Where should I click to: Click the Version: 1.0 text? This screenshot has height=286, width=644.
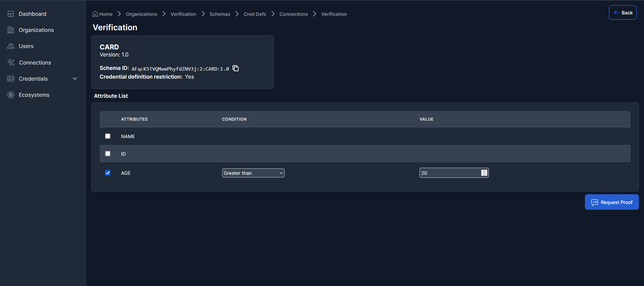tap(114, 55)
